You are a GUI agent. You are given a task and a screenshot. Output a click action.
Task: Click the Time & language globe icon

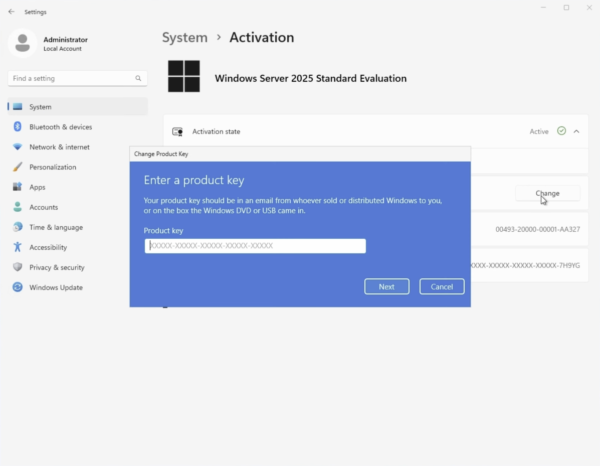18,227
